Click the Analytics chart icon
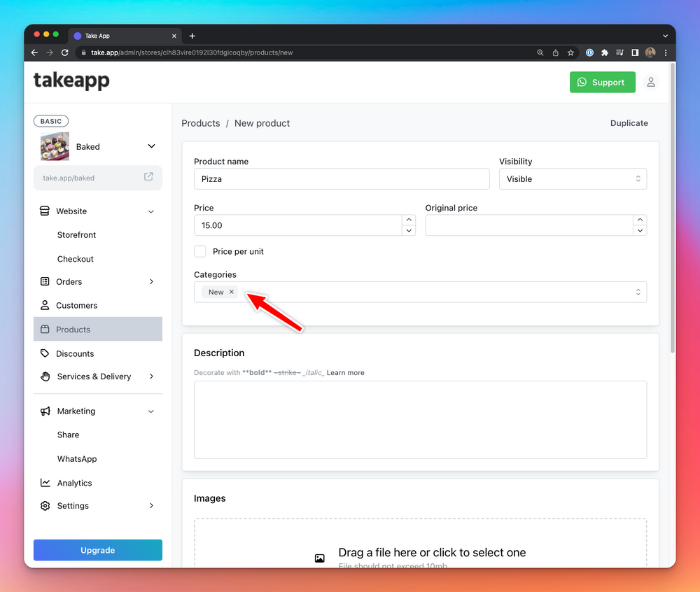700x592 pixels. point(45,483)
